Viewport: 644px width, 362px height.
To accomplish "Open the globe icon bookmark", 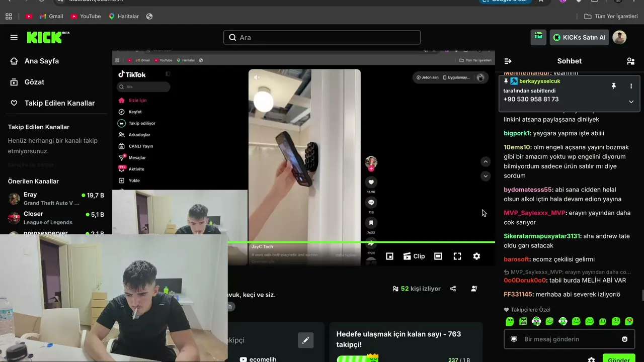I will [149, 16].
